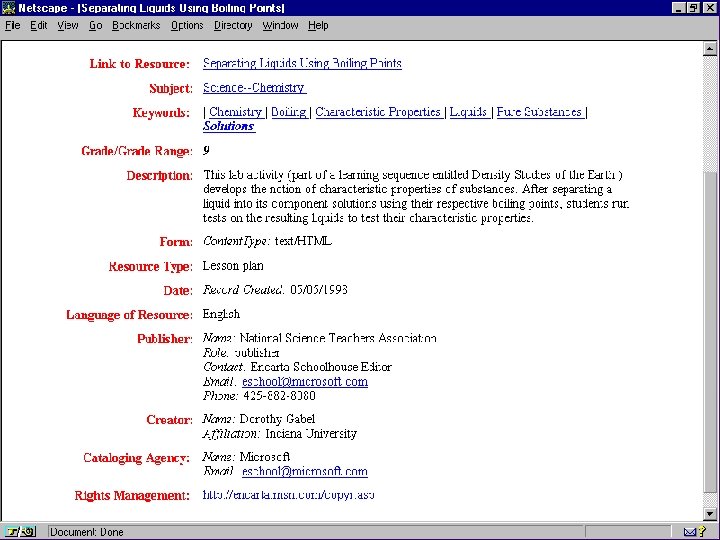Click the Grade/Grade Range label
Image resolution: width=720 pixels, height=540 pixels.
coord(136,151)
